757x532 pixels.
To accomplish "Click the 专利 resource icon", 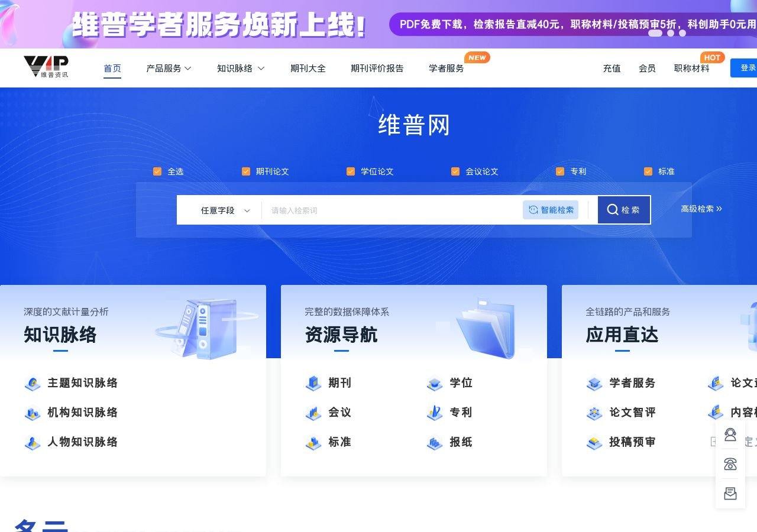I will (435, 413).
